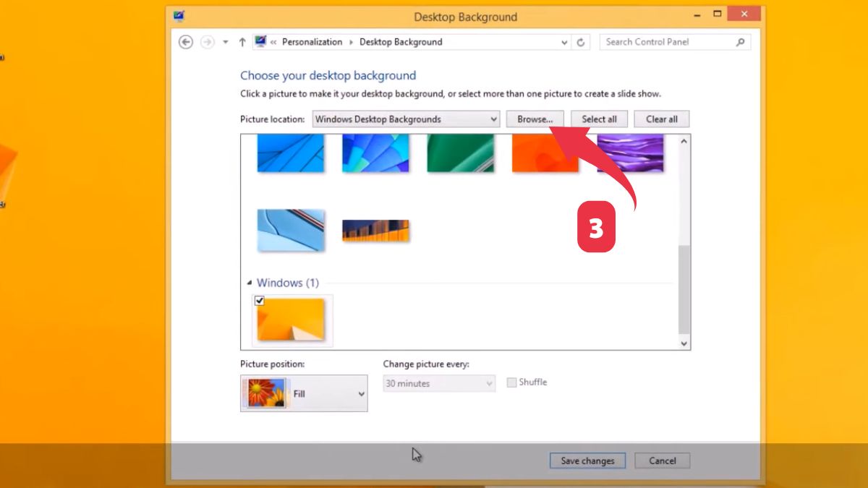
Task: Click the address bar folder icon
Action: coord(260,42)
